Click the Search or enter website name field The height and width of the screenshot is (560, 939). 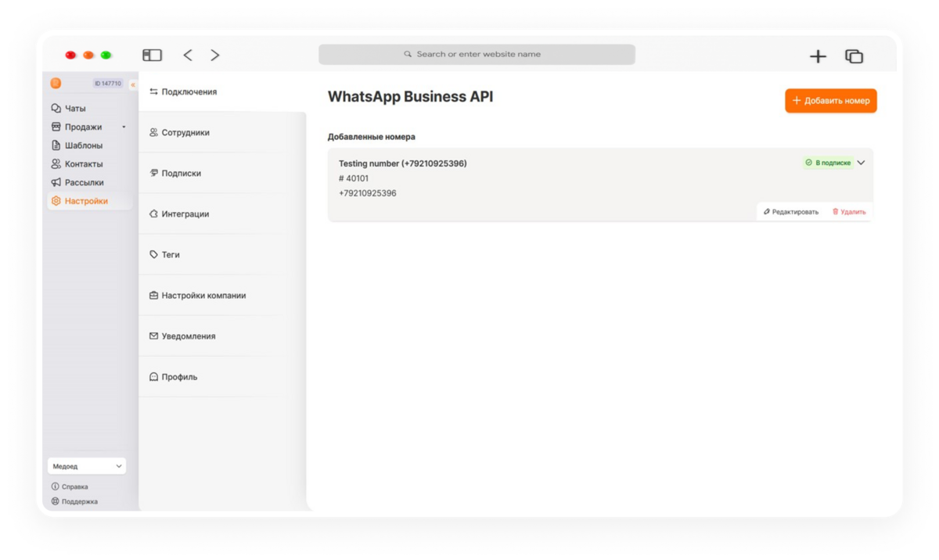point(477,54)
